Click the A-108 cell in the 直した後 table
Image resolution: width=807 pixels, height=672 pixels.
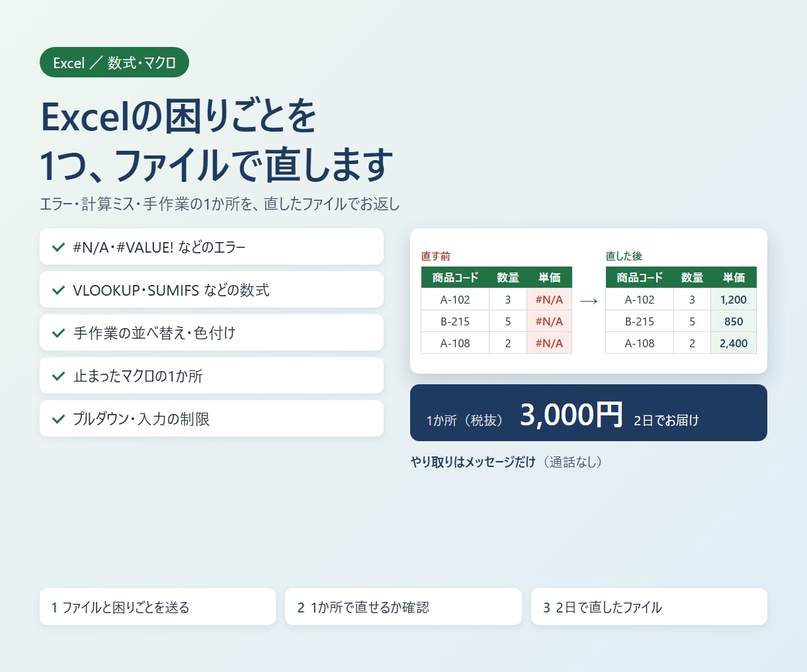point(640,343)
